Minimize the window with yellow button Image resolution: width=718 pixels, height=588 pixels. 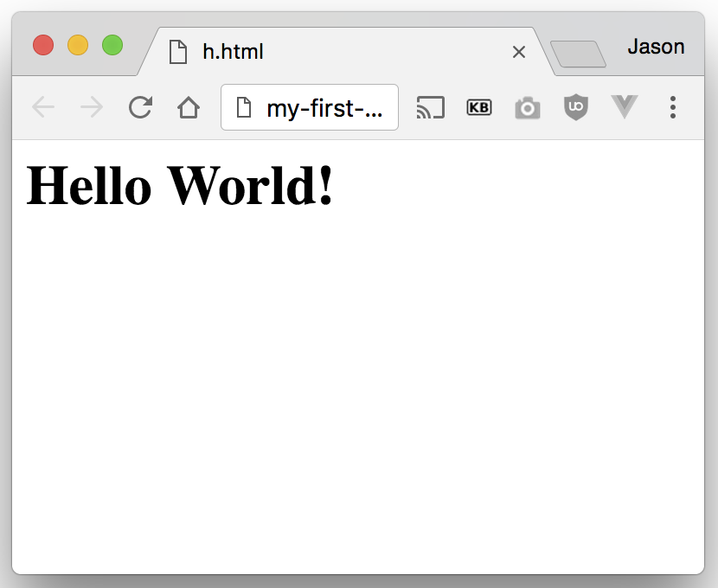tap(78, 45)
